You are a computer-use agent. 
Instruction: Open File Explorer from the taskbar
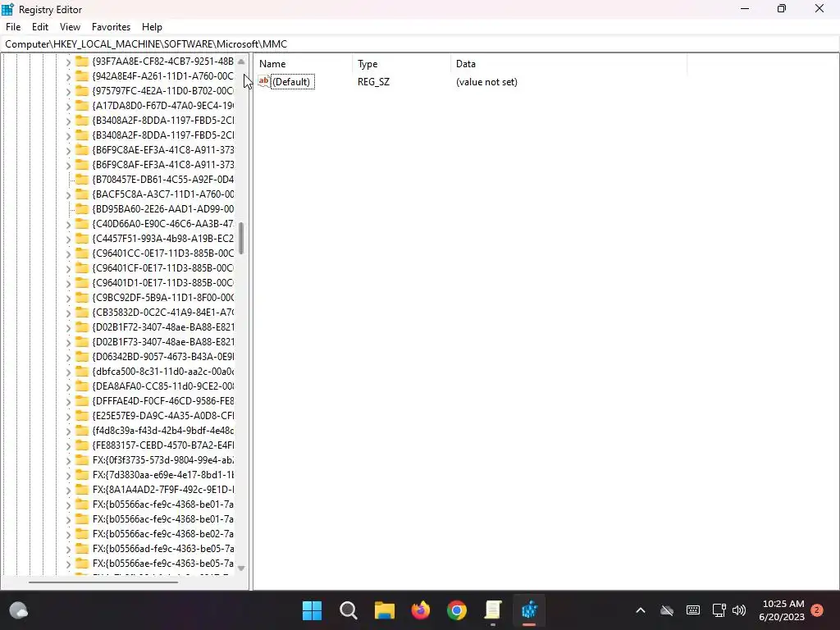coord(384,610)
